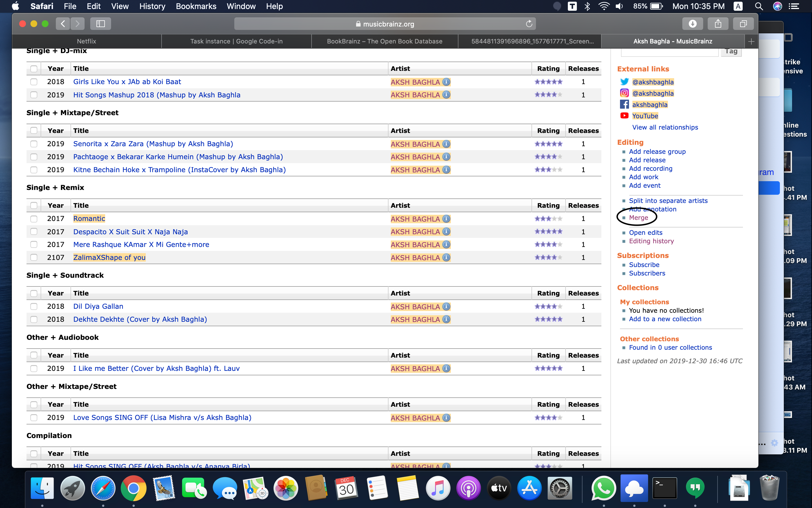The image size is (812, 508).
Task: Open the App Store in the Dock
Action: coord(529,488)
